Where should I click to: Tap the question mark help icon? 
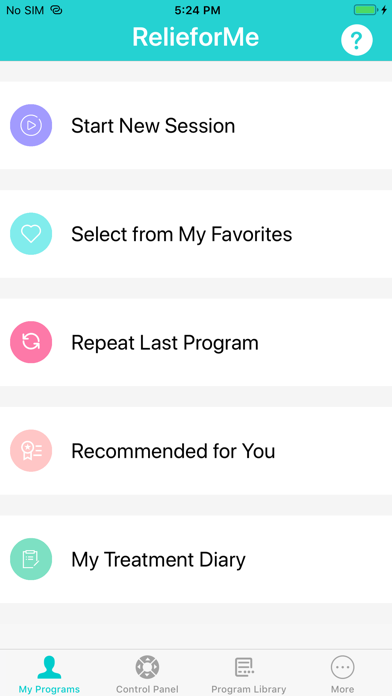[356, 40]
